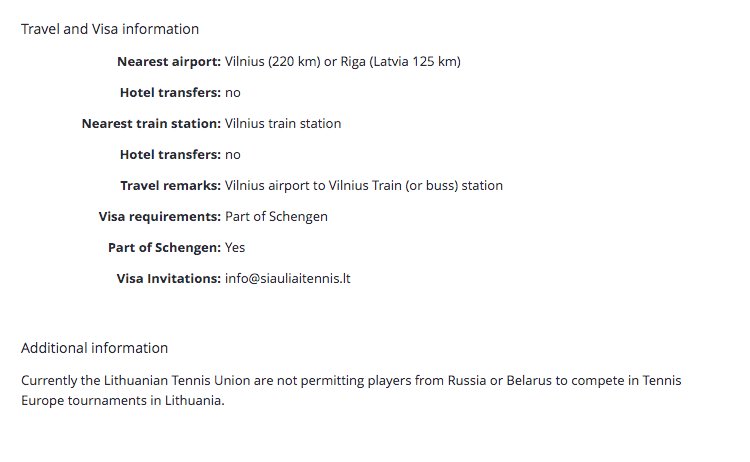Click the Vilnius (220 km) or Riga airport text
Screen dimensions: 750x462
(x=342, y=62)
